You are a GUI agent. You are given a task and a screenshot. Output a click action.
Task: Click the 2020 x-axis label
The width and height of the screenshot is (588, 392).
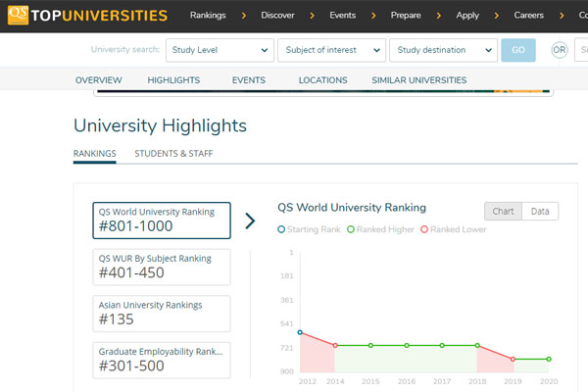[549, 381]
